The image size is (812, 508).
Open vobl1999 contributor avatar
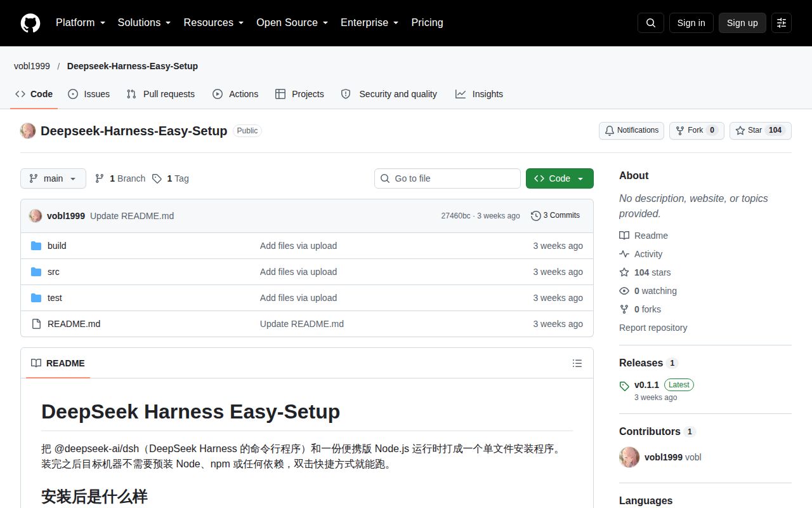tap(629, 457)
